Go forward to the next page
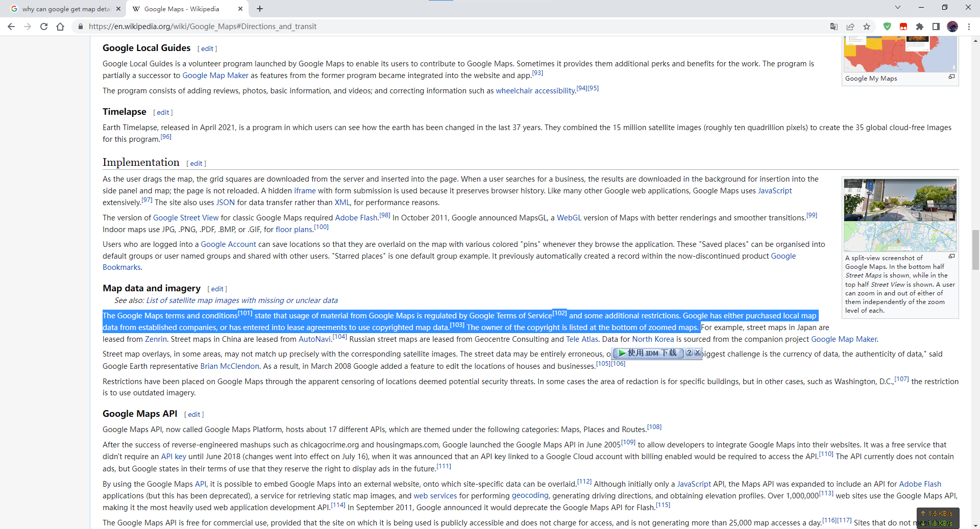This screenshot has height=529, width=980. [28, 27]
